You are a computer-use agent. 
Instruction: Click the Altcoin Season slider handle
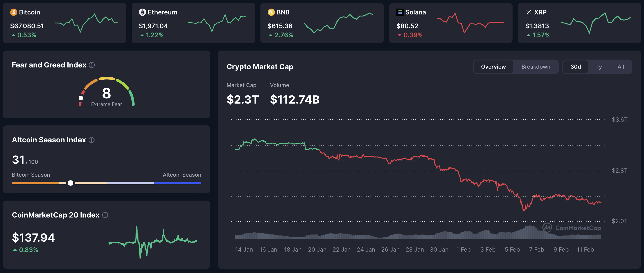(71, 183)
